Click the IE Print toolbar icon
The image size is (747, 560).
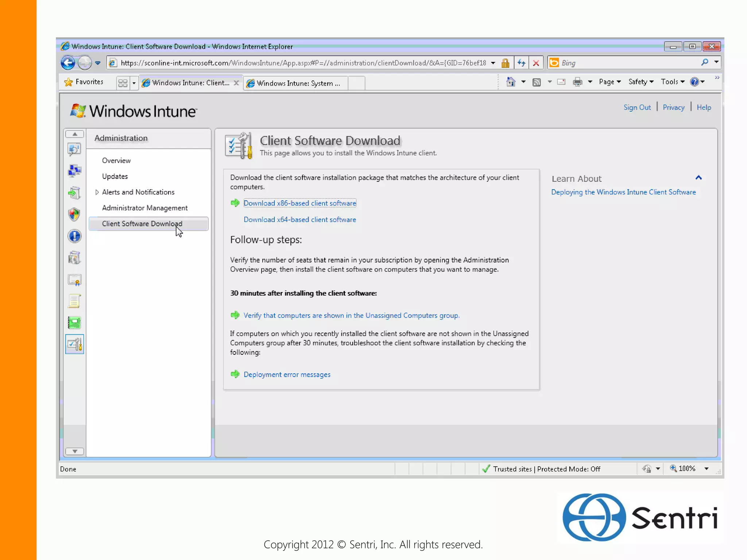click(x=577, y=82)
